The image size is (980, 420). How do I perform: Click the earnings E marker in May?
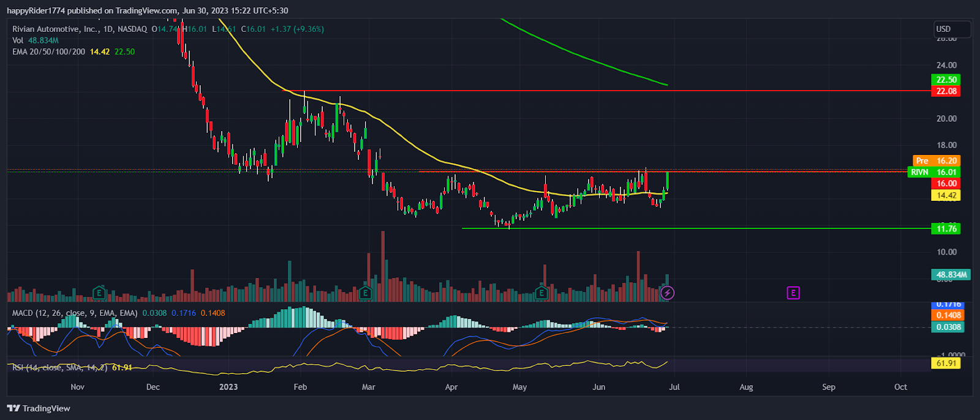pyautogui.click(x=541, y=293)
